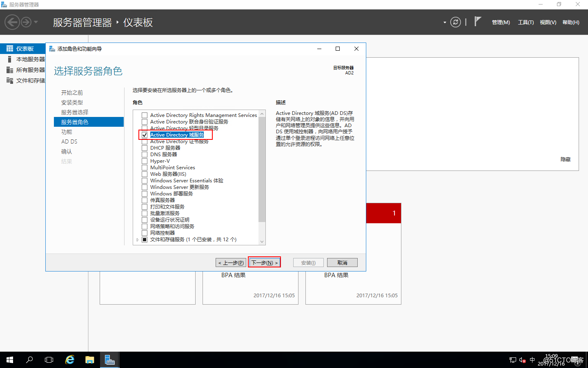Open the navigation history dropdown arrow
The width and height of the screenshot is (588, 368).
[x=36, y=22]
